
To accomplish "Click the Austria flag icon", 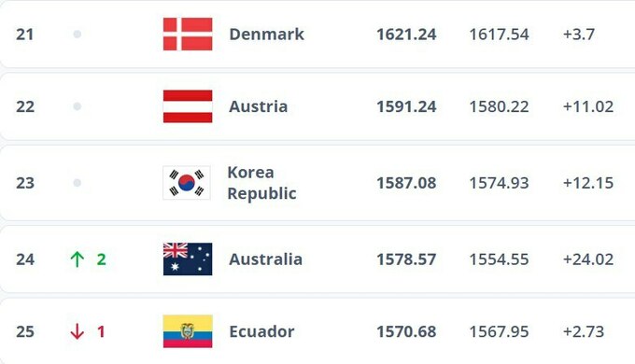I will 188,106.
